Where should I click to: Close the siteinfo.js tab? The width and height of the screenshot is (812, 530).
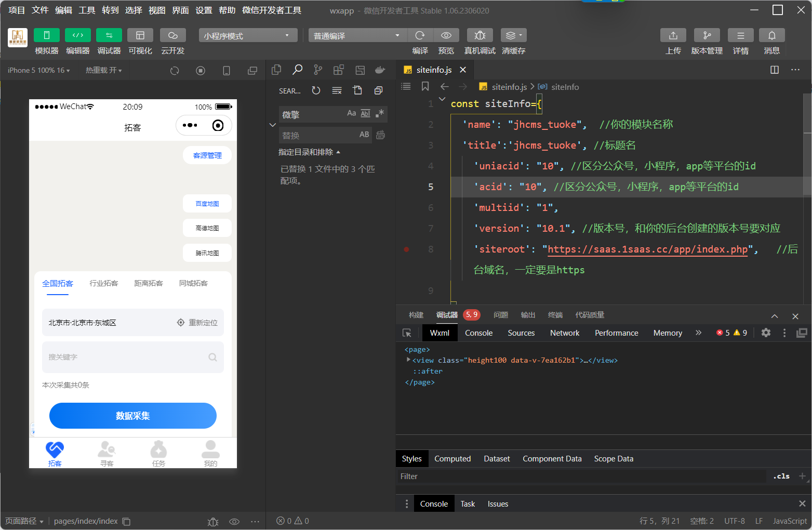[x=463, y=70]
